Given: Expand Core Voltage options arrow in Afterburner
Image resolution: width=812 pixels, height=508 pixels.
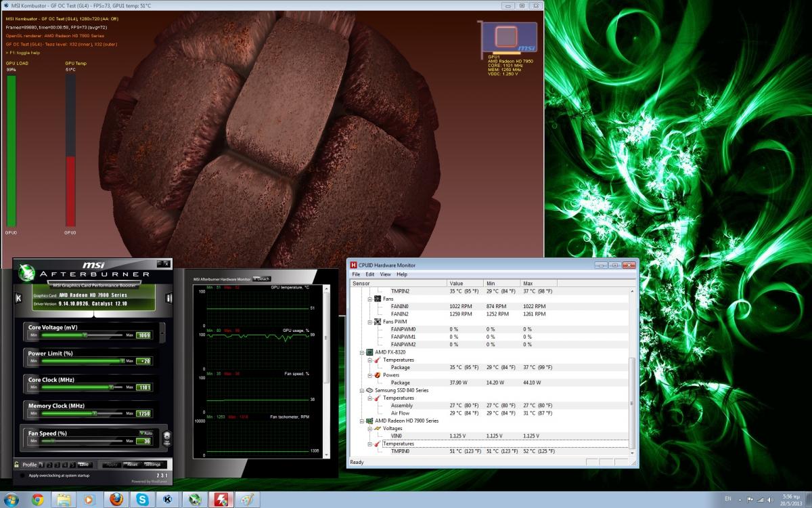Looking at the screenshot, I should pos(162,334).
